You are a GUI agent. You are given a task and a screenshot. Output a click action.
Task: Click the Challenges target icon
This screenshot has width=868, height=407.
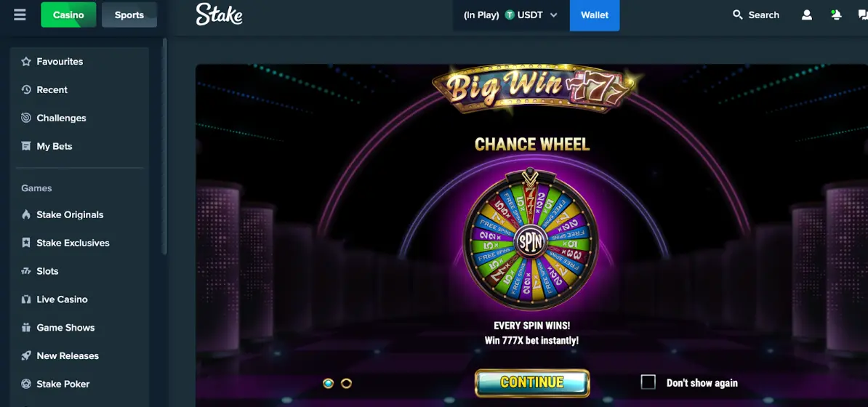point(26,118)
